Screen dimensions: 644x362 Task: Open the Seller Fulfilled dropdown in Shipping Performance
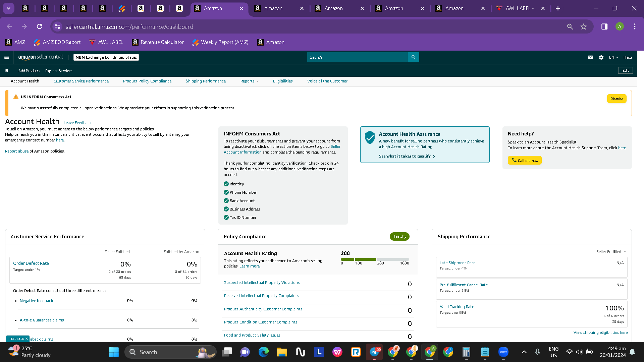[611, 252]
